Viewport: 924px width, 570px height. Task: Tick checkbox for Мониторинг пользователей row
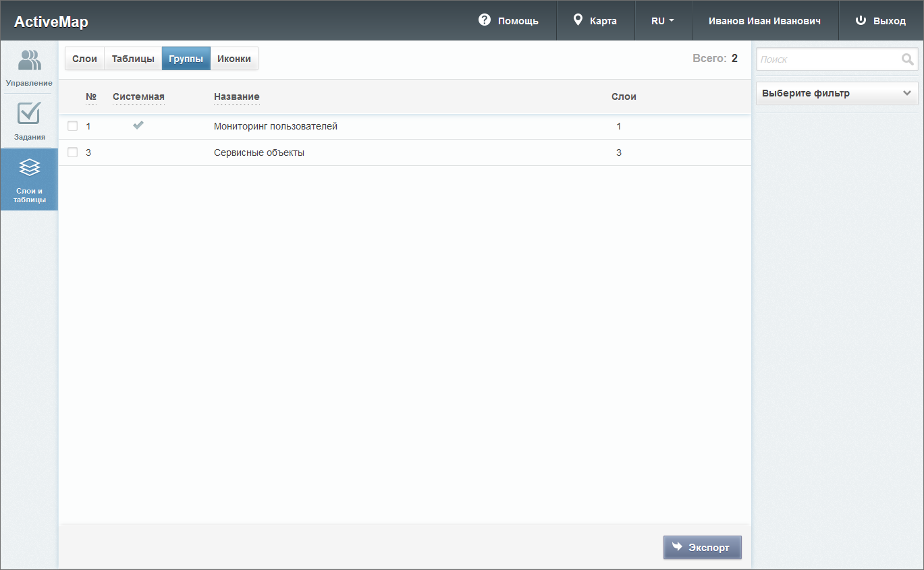73,126
